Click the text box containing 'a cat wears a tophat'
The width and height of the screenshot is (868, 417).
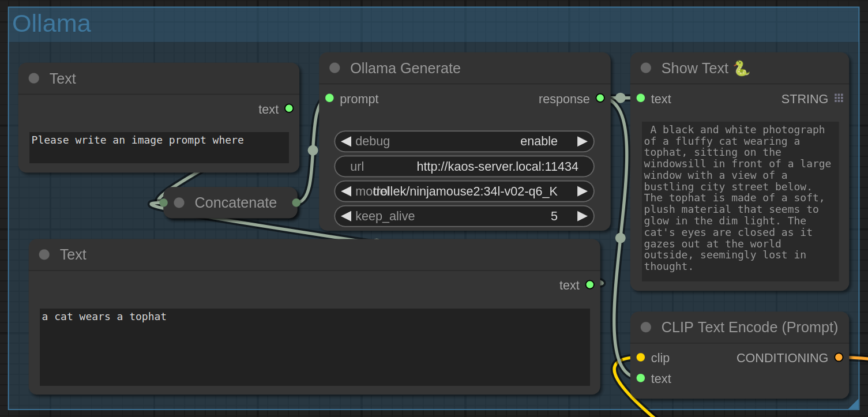tap(314, 347)
